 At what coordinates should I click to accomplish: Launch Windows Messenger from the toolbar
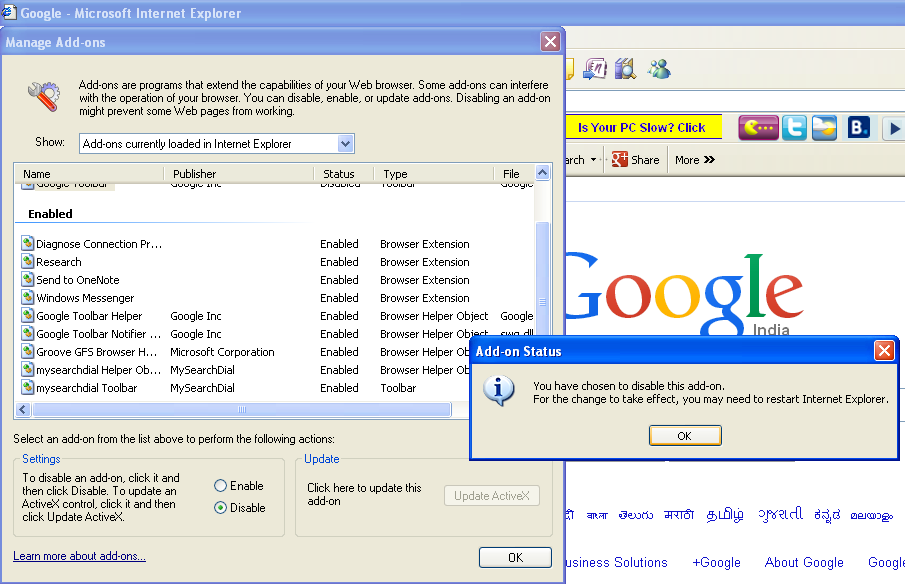click(x=658, y=69)
